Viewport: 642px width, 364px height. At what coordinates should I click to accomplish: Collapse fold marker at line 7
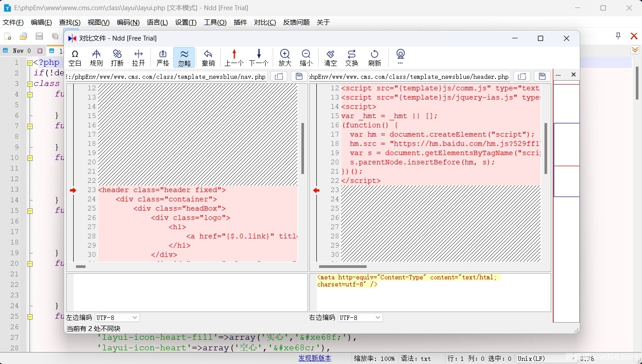tap(30, 126)
